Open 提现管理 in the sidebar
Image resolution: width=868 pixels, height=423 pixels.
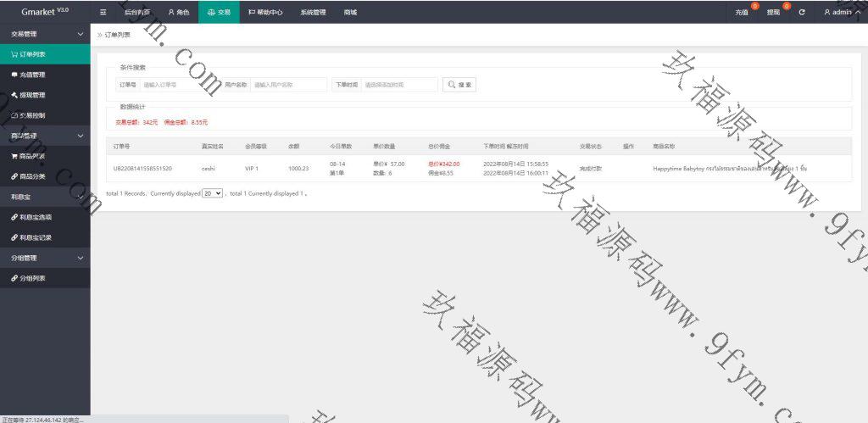tap(34, 95)
